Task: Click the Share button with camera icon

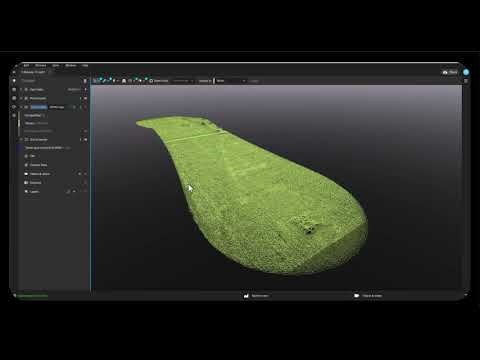Action: coord(450,72)
